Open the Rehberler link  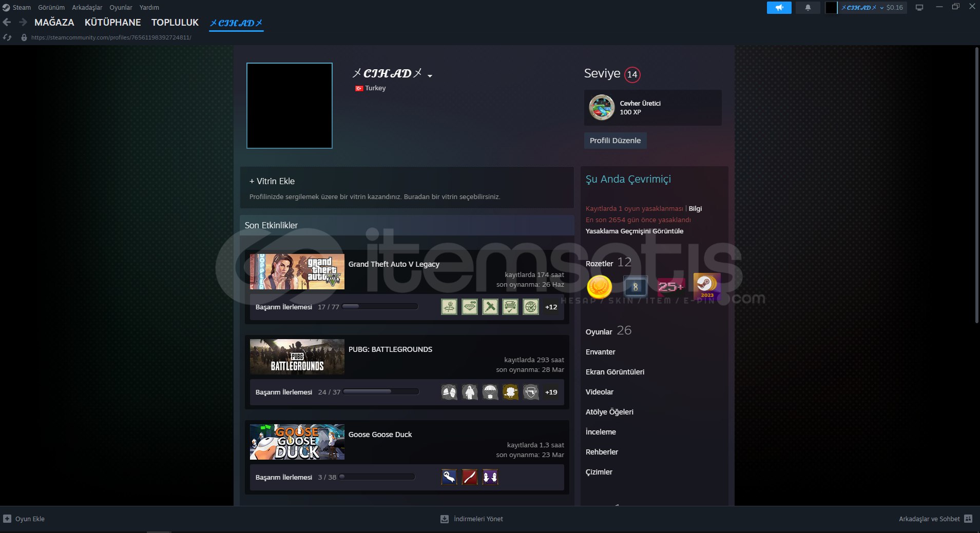[x=602, y=452]
